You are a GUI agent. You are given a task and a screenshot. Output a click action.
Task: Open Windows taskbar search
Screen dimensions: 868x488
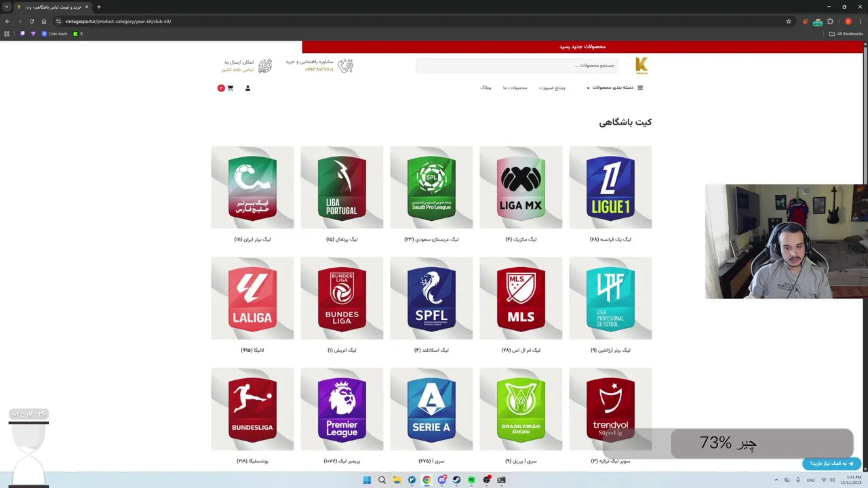[x=382, y=480]
